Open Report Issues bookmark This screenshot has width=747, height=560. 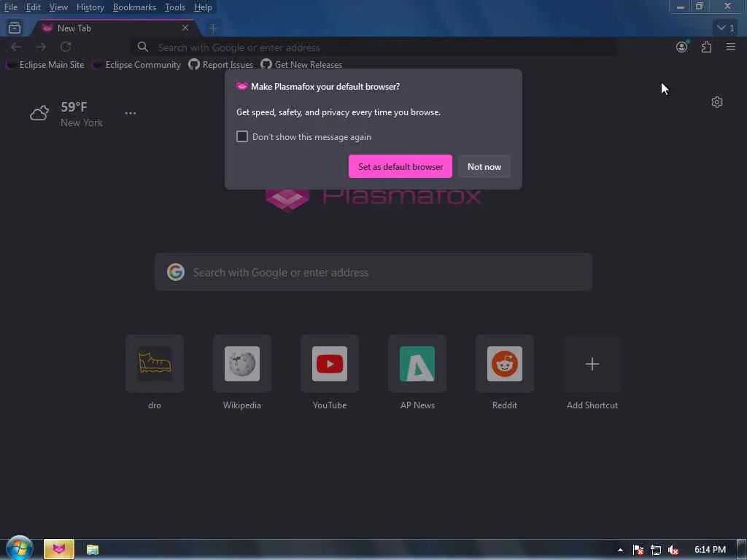click(x=221, y=64)
